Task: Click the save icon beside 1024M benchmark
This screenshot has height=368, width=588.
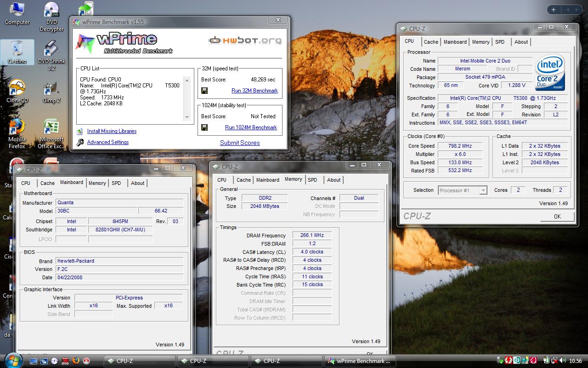Action: [204, 127]
